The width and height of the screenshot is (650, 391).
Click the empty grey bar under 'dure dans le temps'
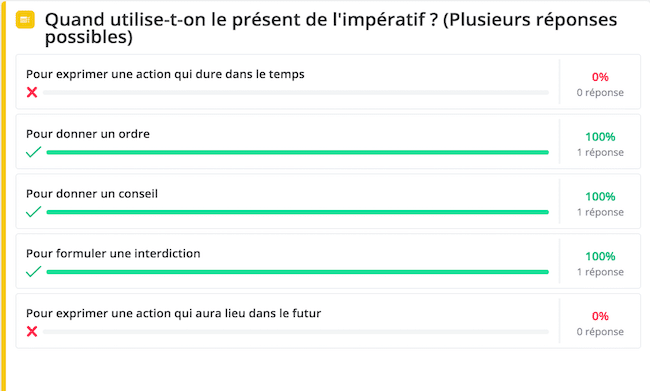point(296,92)
